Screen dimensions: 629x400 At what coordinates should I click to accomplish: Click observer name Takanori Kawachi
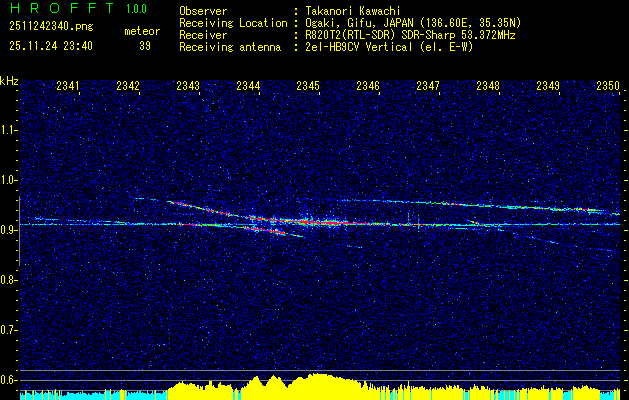pos(353,11)
